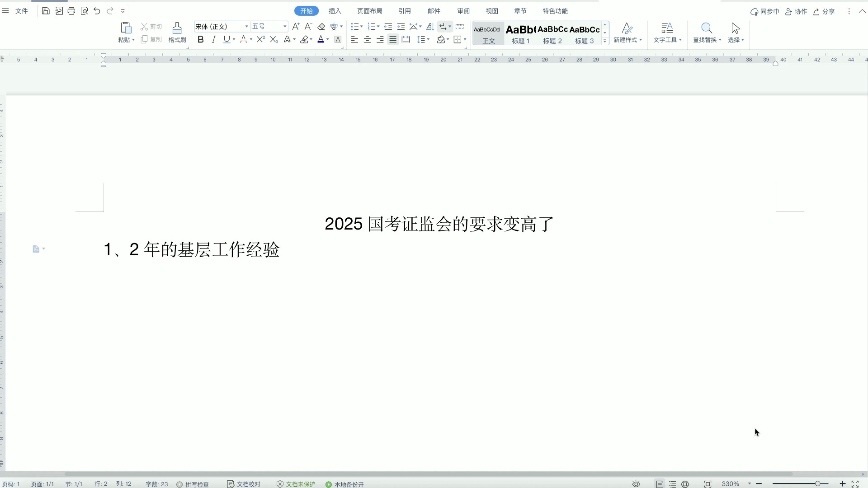Open the zoom percentage dropdown arrow
The width and height of the screenshot is (868, 488).
[x=749, y=484]
